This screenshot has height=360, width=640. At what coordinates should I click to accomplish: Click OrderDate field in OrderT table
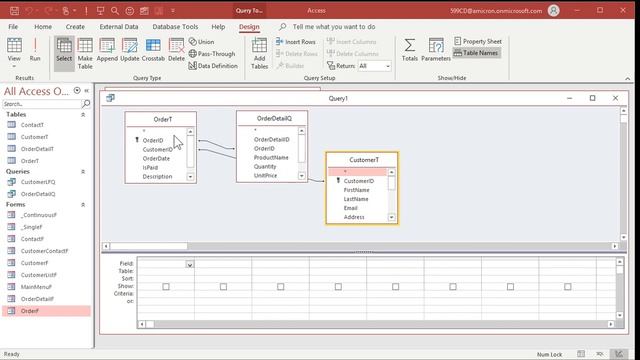point(156,158)
